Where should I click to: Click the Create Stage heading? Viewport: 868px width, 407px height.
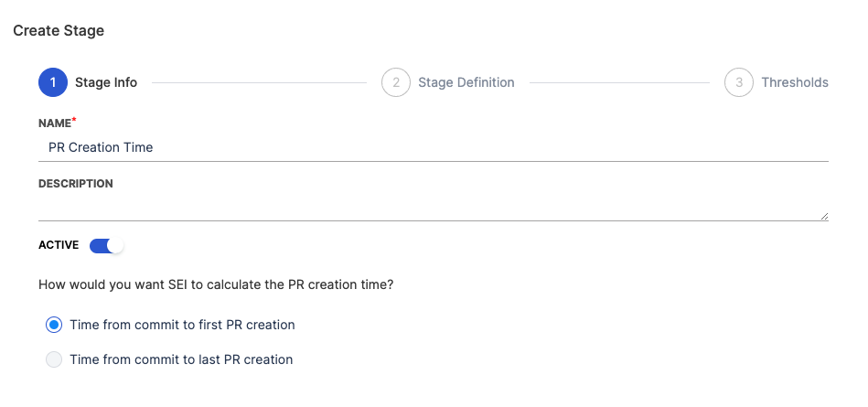59,31
